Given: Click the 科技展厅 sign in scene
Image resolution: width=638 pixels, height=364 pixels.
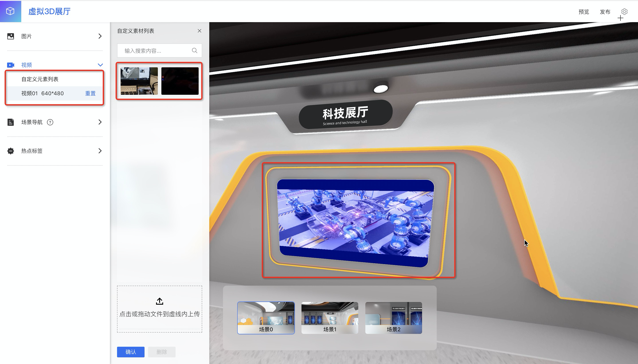Looking at the screenshot, I should pos(345,114).
